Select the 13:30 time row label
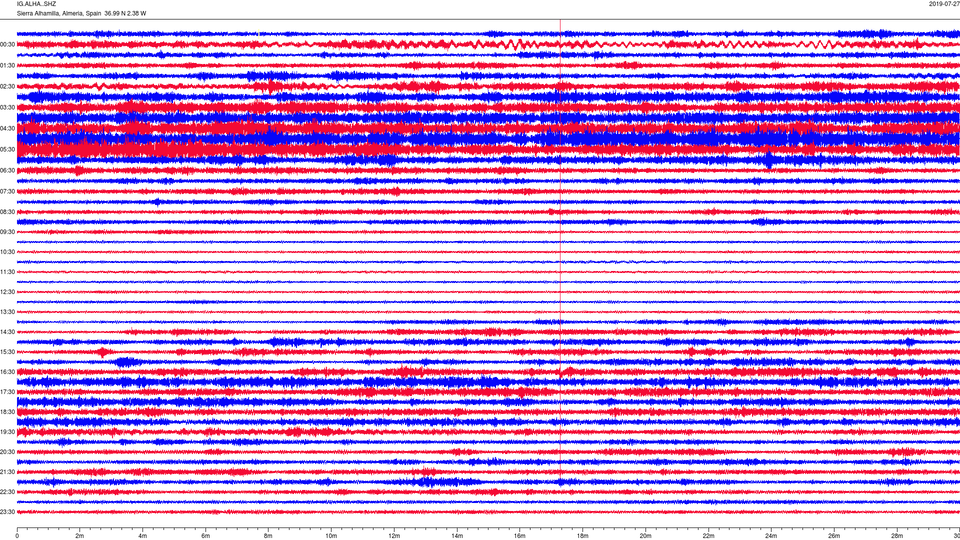 (7, 312)
